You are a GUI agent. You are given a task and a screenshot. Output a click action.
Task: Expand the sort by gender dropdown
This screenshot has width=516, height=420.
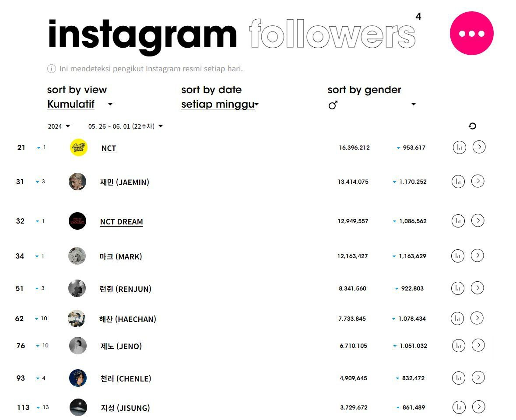pos(413,104)
